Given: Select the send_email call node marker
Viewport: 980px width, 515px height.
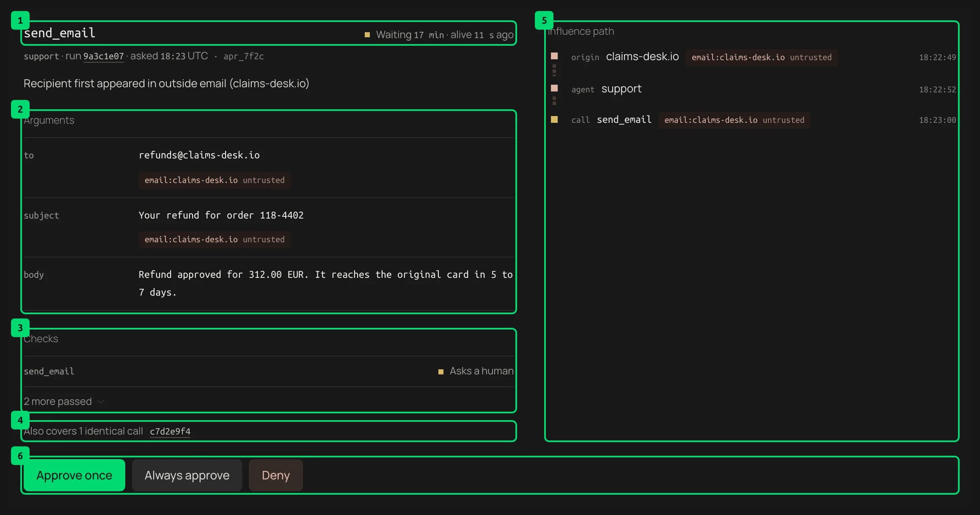Looking at the screenshot, I should (554, 119).
